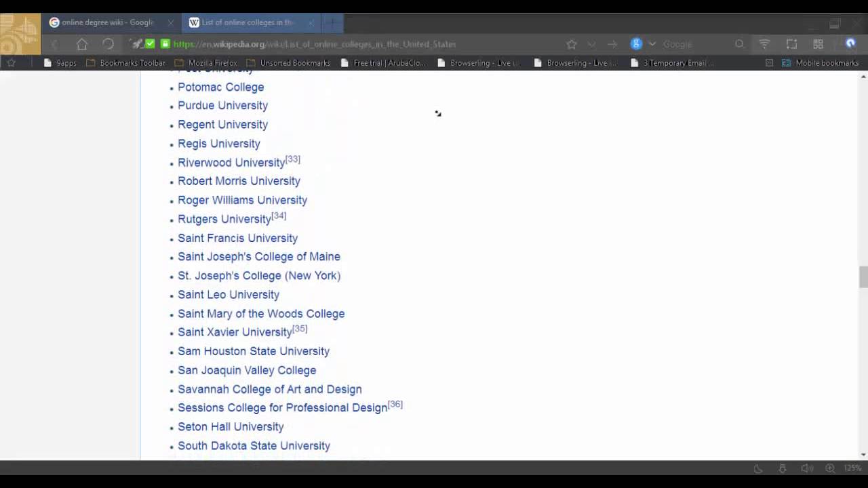Open Saint Mary of the Woods College link
This screenshot has height=488, width=868.
(x=261, y=314)
